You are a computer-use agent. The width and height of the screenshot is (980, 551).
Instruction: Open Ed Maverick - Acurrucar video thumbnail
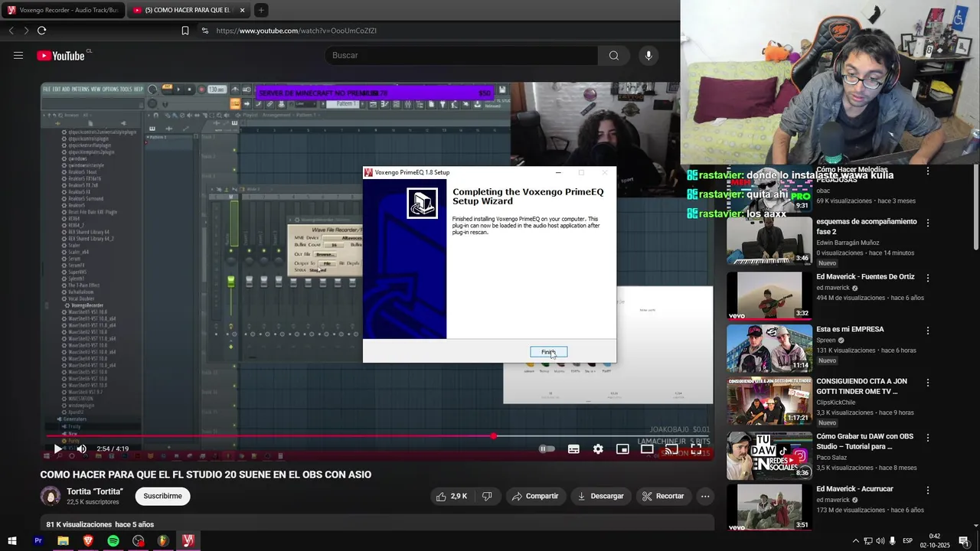pos(769,508)
